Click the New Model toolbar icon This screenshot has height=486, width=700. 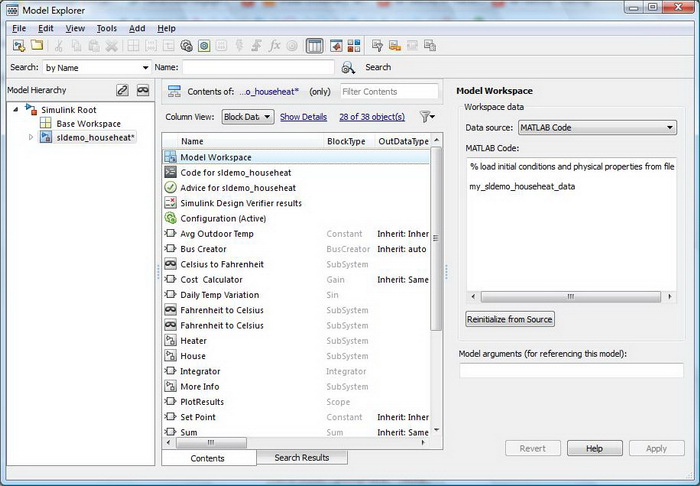coord(19,46)
